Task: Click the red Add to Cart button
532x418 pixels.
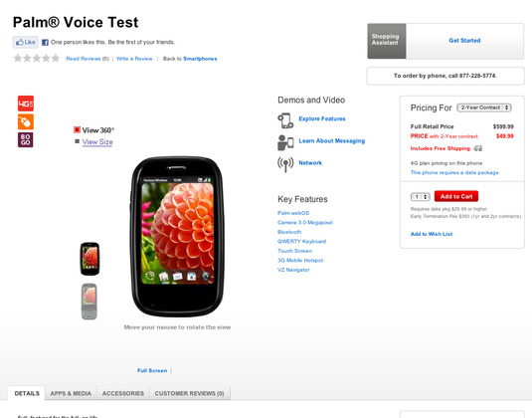Action: pos(456,196)
